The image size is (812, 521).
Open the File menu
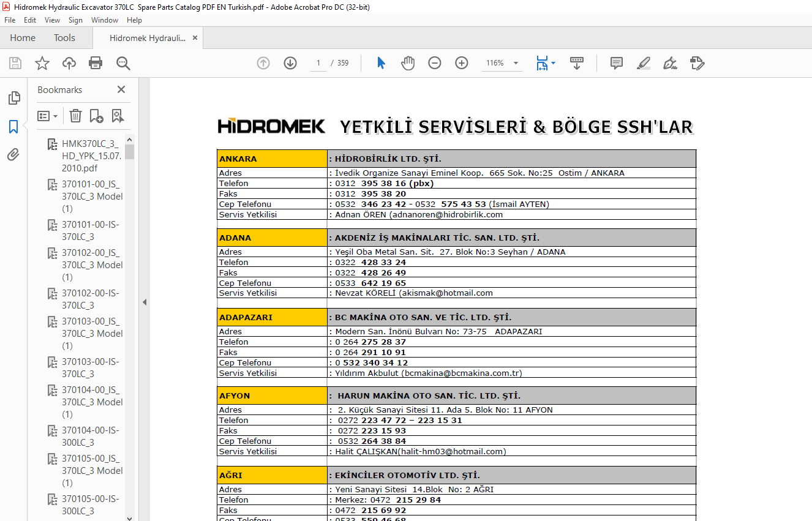coord(10,20)
